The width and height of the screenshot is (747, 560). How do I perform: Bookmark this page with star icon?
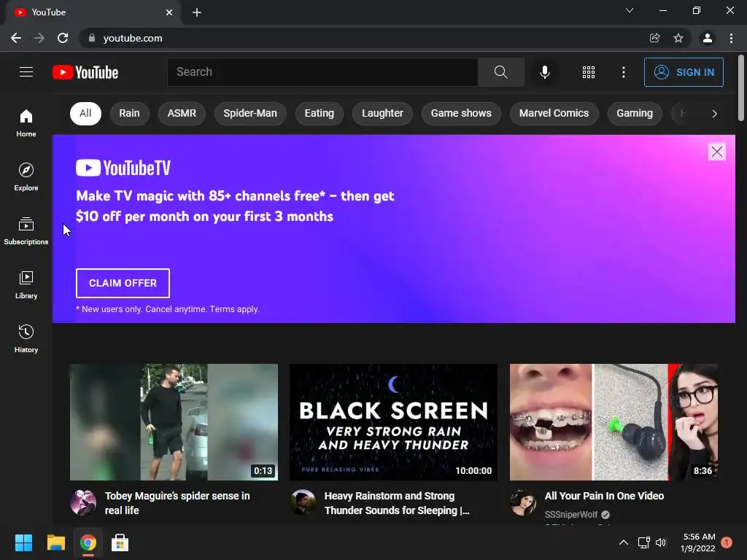point(678,38)
